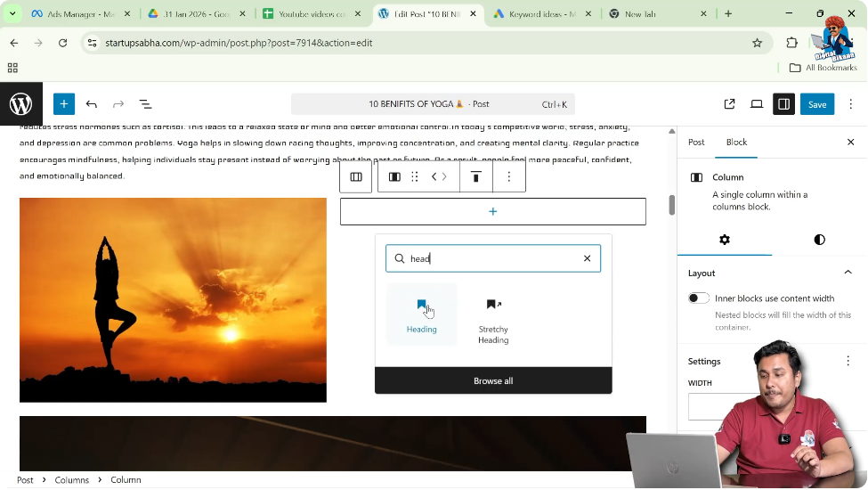Click the Column block type icon
The width and height of the screenshot is (868, 490).
(394, 176)
